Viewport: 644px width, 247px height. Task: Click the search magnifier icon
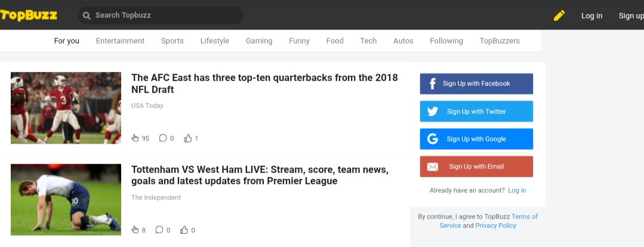pos(87,16)
